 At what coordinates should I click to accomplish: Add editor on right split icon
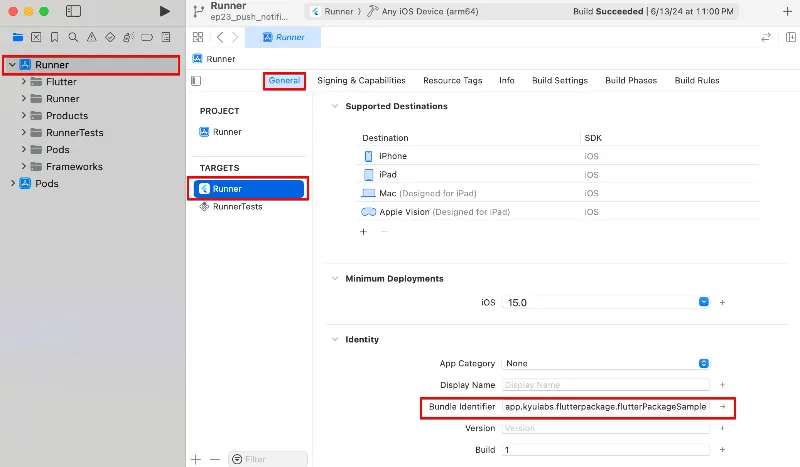point(791,37)
